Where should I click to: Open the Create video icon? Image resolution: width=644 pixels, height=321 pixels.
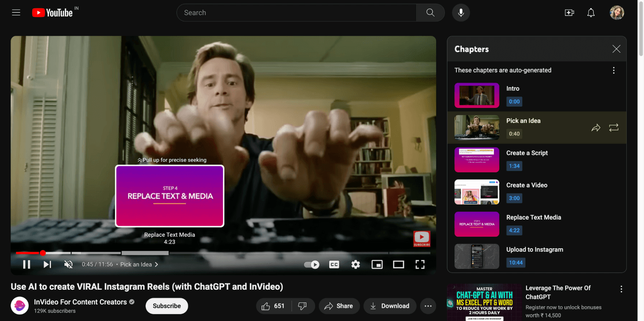[569, 12]
